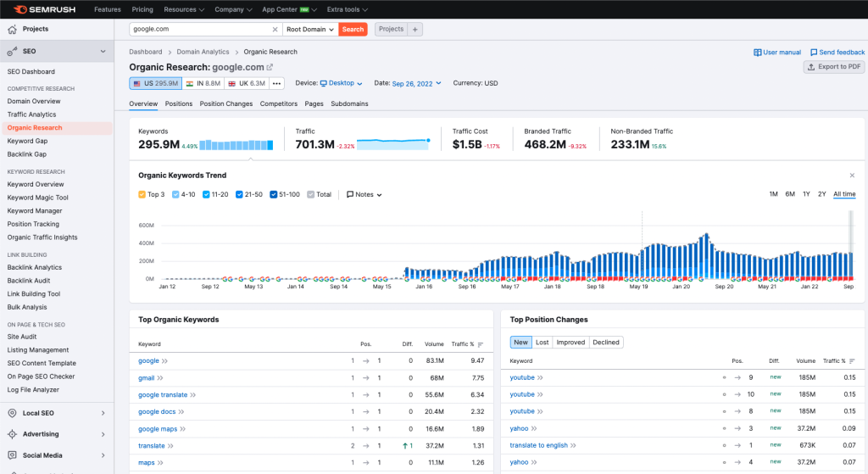Click the Domain Analytics breadcrumb

[203, 52]
